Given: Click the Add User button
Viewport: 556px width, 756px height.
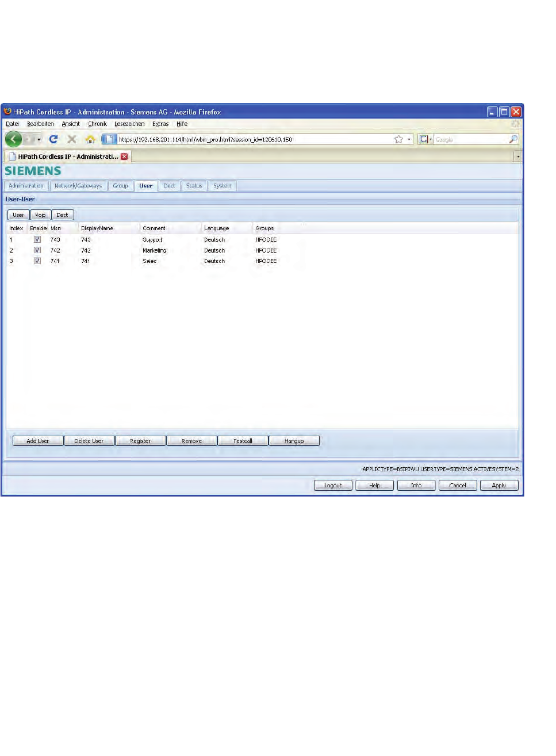Looking at the screenshot, I should 38,441.
